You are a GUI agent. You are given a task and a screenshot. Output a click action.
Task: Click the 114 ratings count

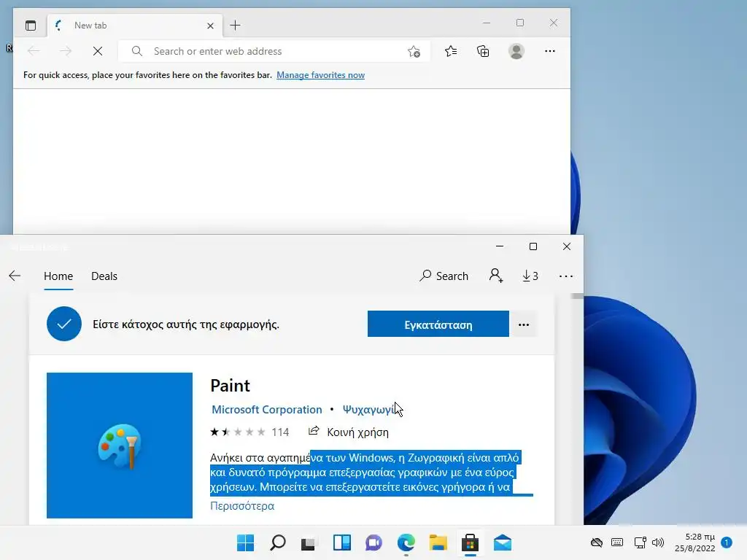[280, 432]
